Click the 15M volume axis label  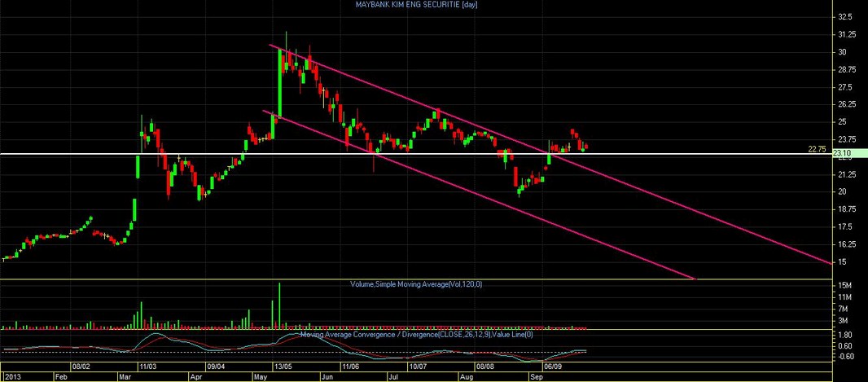coord(844,286)
